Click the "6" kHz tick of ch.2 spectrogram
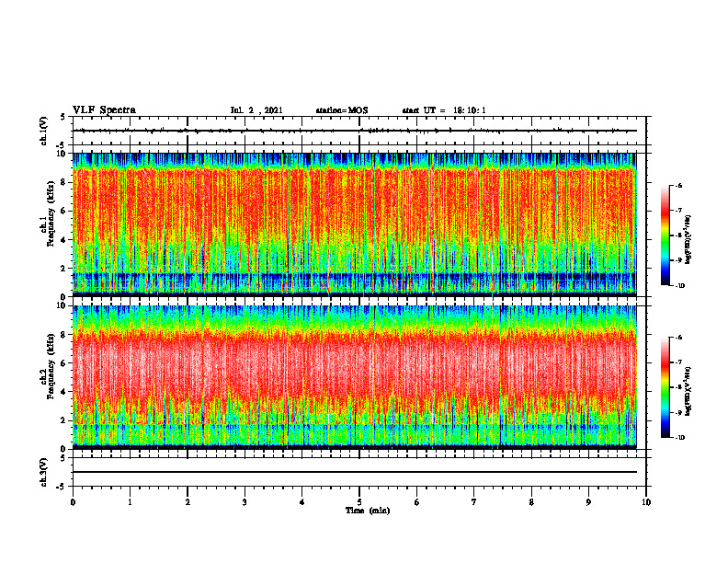This screenshot has height=563, width=728. [64, 362]
